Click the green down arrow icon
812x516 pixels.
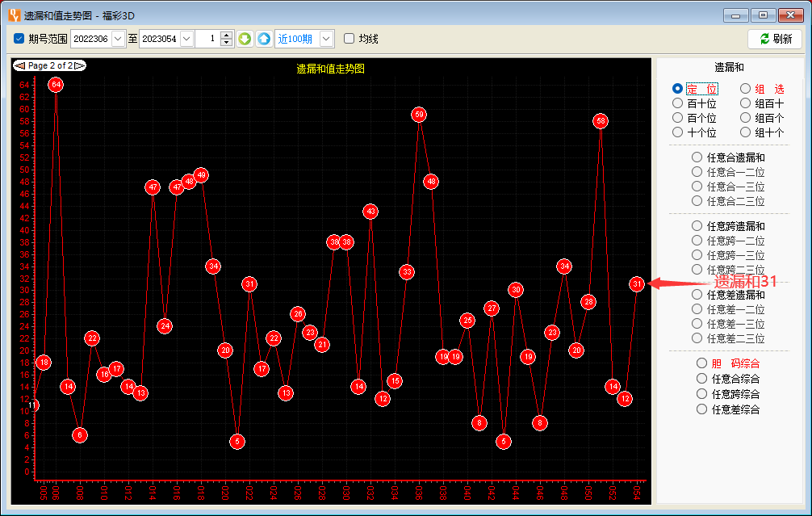[x=245, y=39]
